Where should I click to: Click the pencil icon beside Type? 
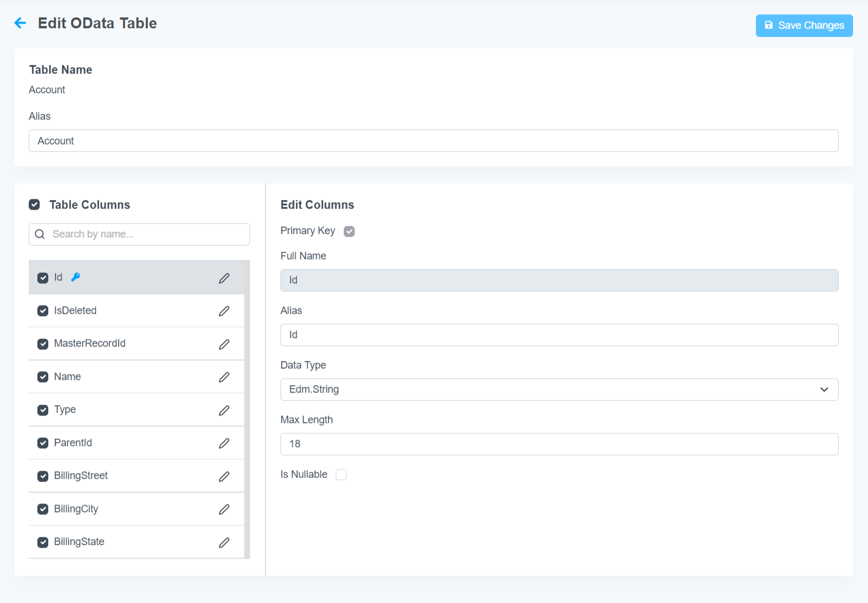[x=224, y=410]
